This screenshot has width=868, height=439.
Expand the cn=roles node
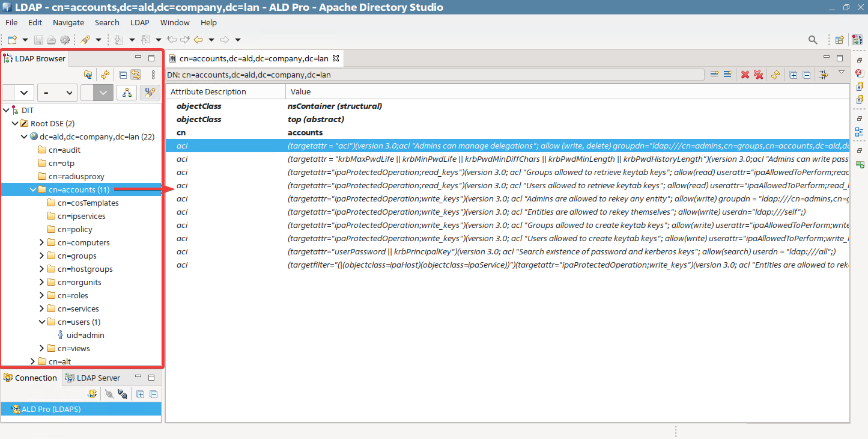point(42,295)
